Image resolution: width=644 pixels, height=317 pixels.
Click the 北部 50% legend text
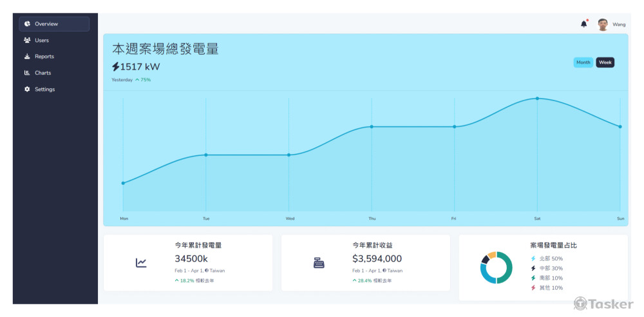point(551,258)
